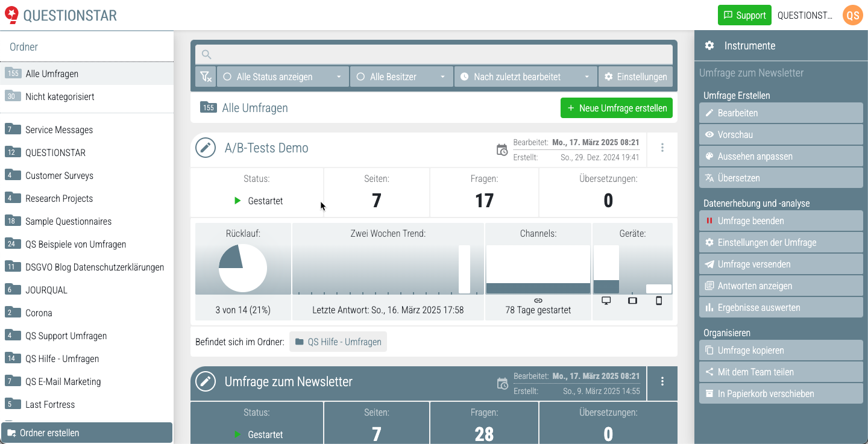The height and width of the screenshot is (444, 868).
Task: Open the Customer Surveys folder
Action: 87,175
